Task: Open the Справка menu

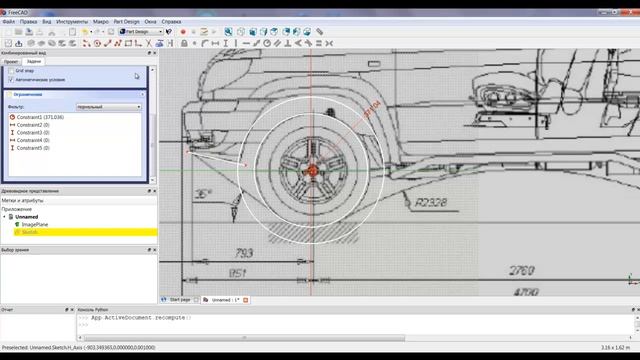Action: pos(171,22)
